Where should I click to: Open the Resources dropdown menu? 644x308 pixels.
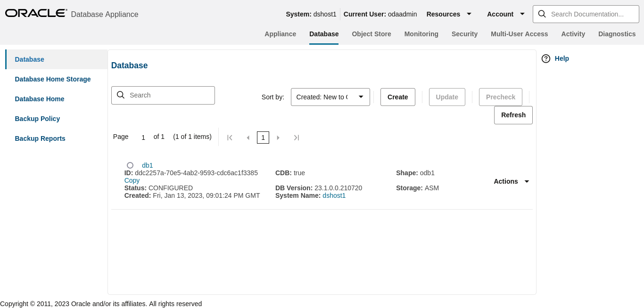(x=449, y=14)
